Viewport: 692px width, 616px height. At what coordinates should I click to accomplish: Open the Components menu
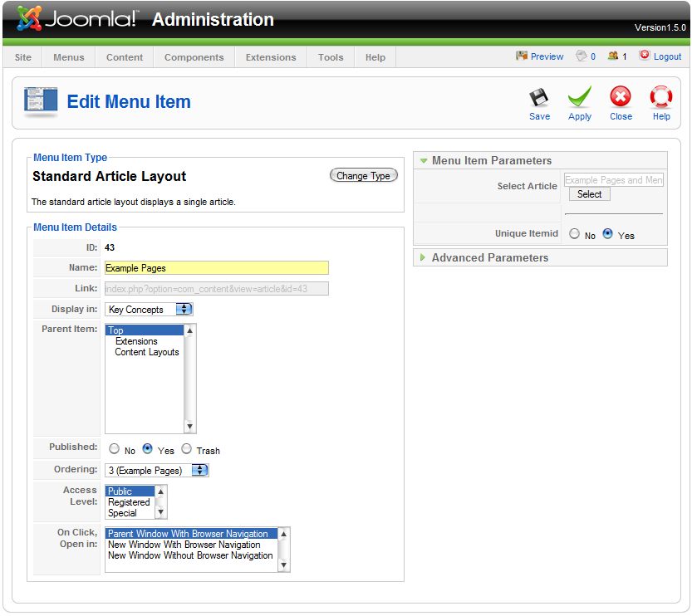194,57
